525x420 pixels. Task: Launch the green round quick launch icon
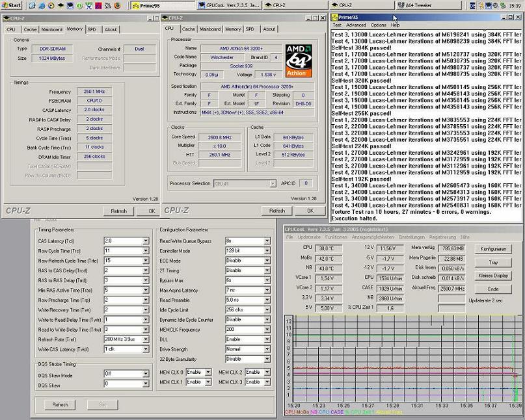79,5
